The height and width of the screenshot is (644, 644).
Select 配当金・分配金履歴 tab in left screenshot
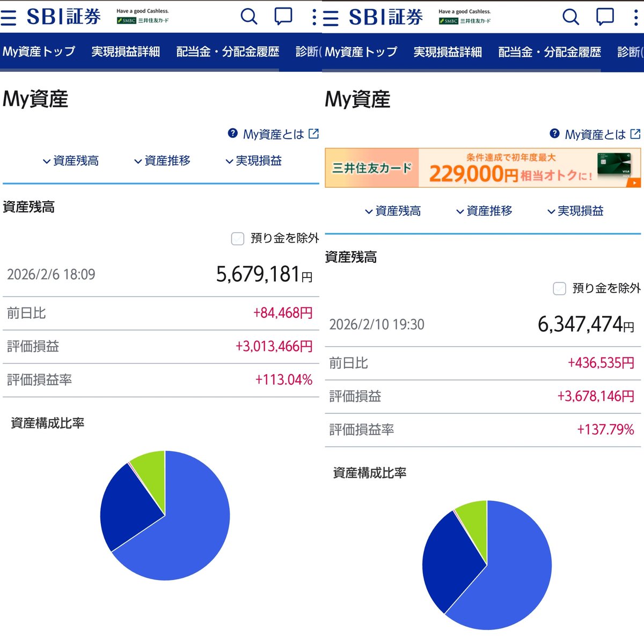tap(228, 52)
